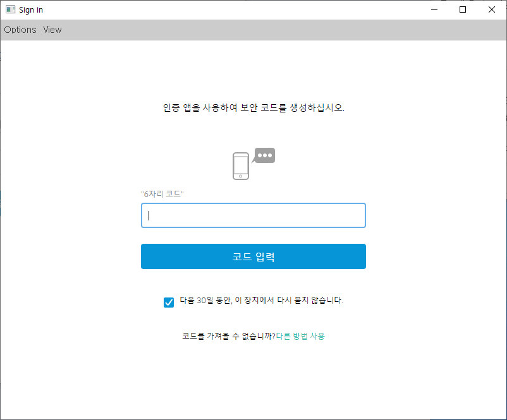Maximize the Sign in window
This screenshot has height=420, width=507.
coord(463,9)
